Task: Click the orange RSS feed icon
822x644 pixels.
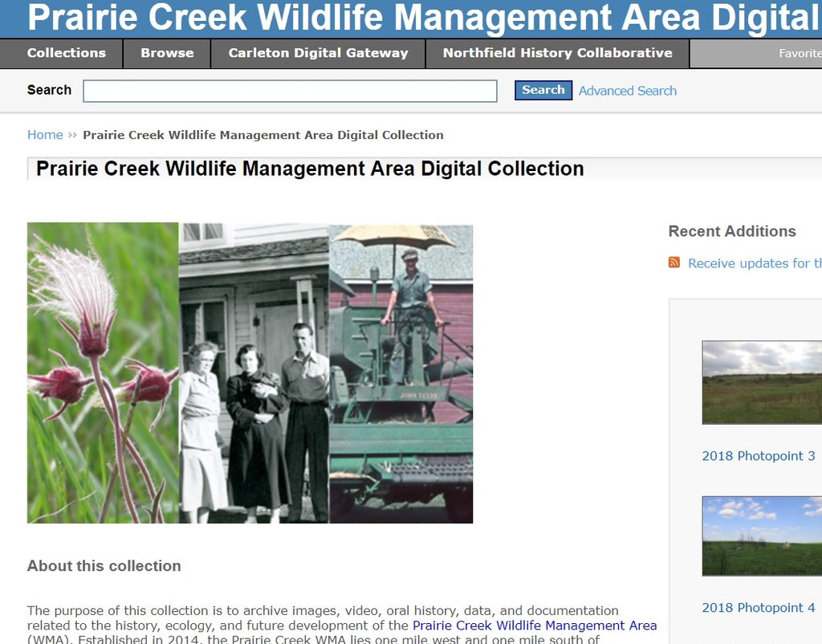Action: [x=674, y=263]
